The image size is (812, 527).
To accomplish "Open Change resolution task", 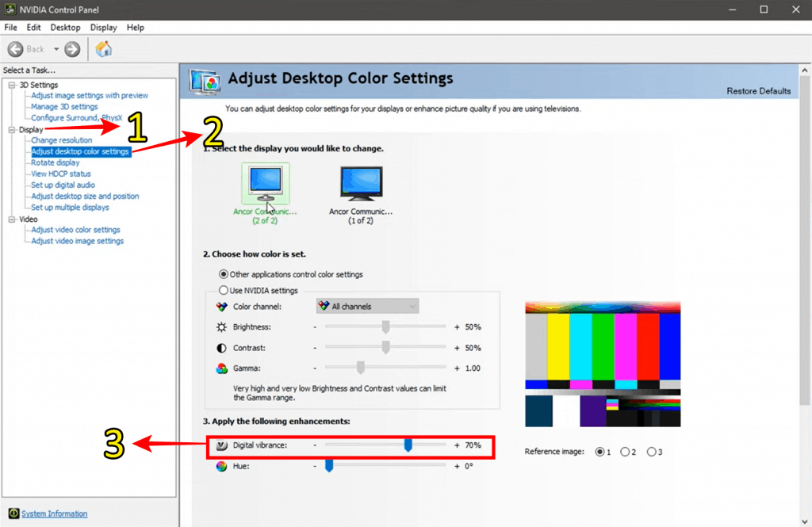I will click(62, 140).
